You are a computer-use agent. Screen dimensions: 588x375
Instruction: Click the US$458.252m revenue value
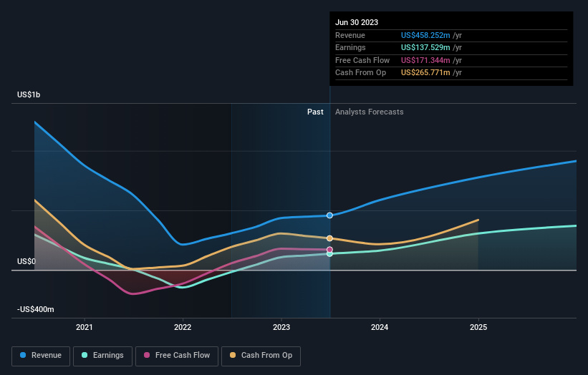(425, 35)
